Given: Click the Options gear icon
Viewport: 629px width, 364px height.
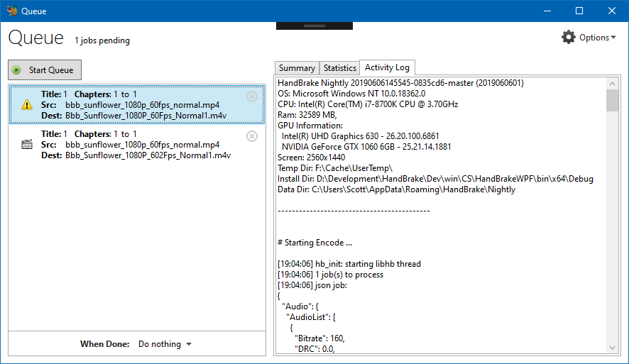Looking at the screenshot, I should [568, 38].
